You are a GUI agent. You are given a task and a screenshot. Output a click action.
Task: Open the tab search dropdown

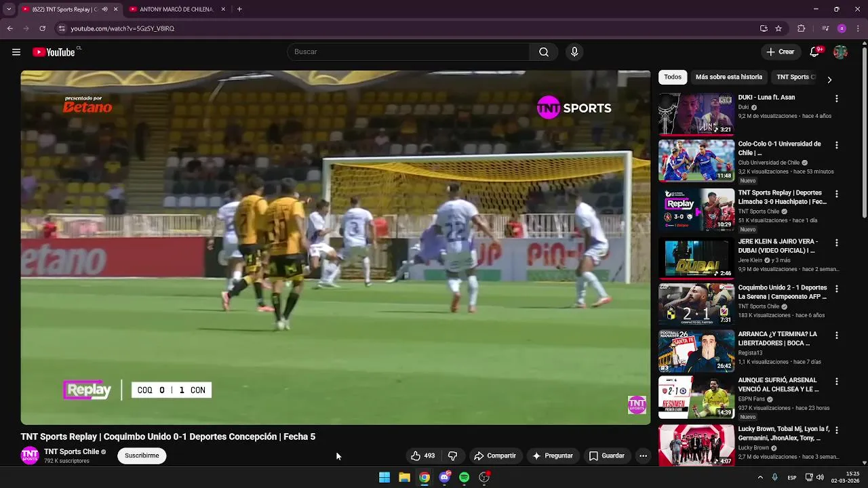[x=9, y=9]
